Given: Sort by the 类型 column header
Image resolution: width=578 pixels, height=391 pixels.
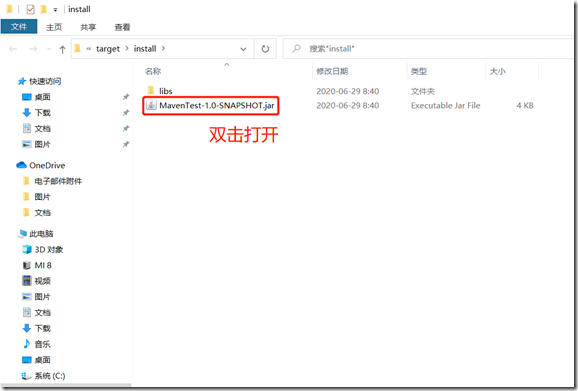Looking at the screenshot, I should pyautogui.click(x=419, y=71).
